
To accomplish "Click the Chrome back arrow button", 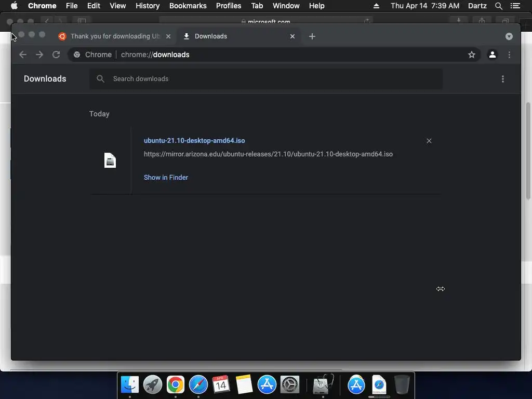I will 23,55.
